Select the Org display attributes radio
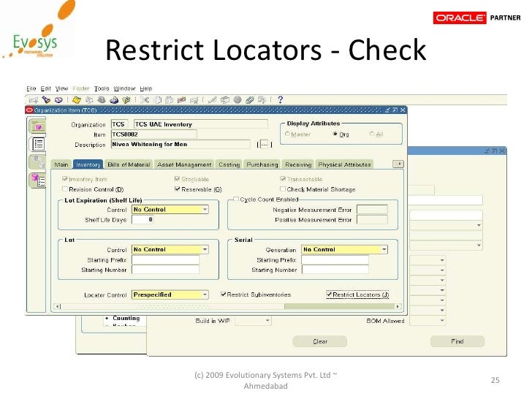The height and width of the screenshot is (399, 532). coord(335,134)
